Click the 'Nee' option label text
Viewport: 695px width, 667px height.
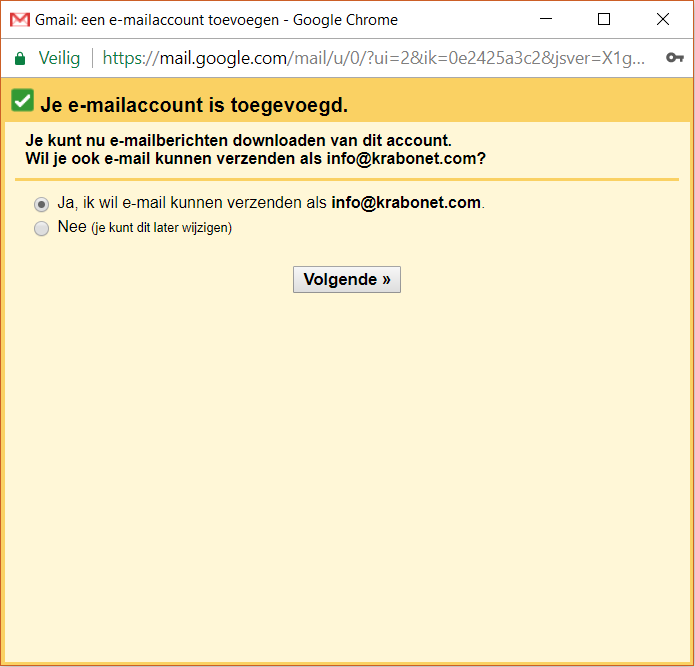[72, 227]
